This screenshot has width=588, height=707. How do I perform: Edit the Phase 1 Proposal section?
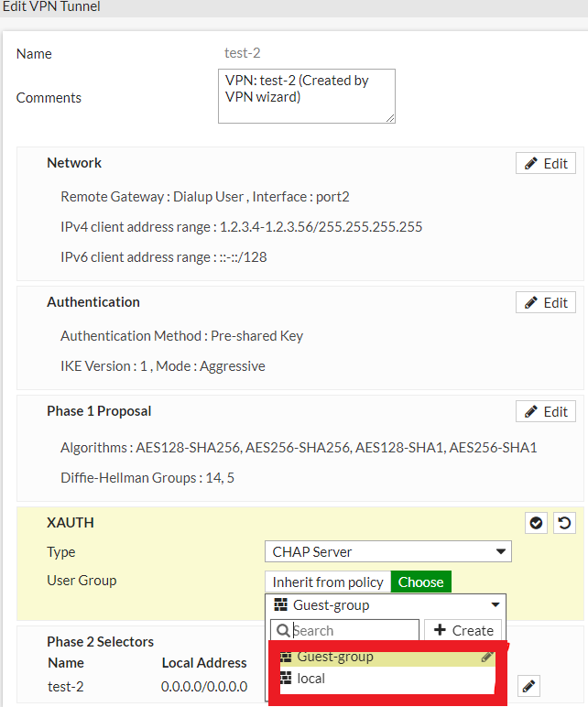pos(546,412)
